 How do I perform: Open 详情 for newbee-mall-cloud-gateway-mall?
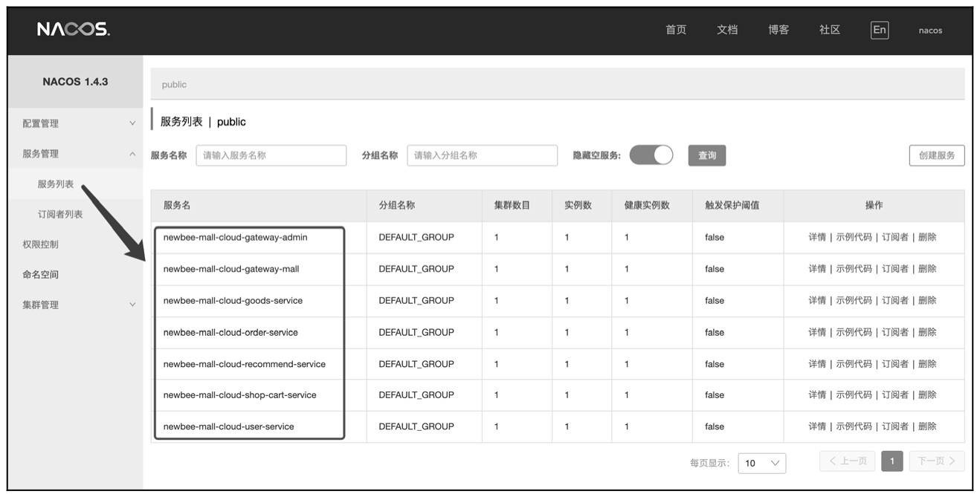tap(817, 269)
